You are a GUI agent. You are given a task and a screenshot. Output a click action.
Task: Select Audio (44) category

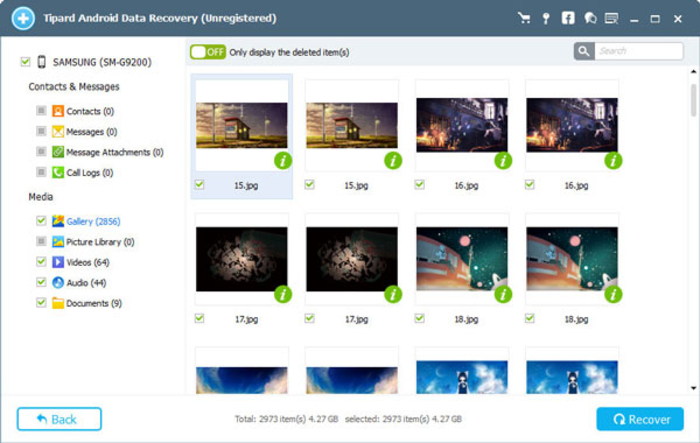[87, 283]
